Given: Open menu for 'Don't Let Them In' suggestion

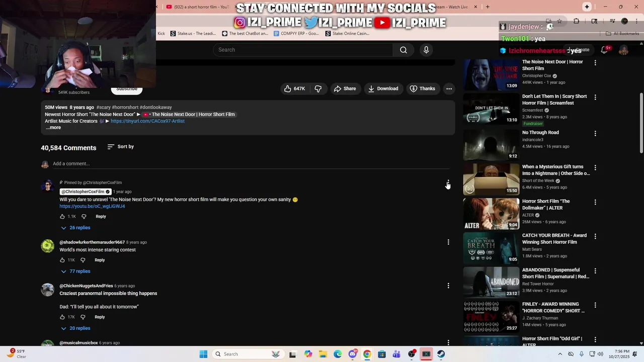Looking at the screenshot, I should (x=595, y=97).
